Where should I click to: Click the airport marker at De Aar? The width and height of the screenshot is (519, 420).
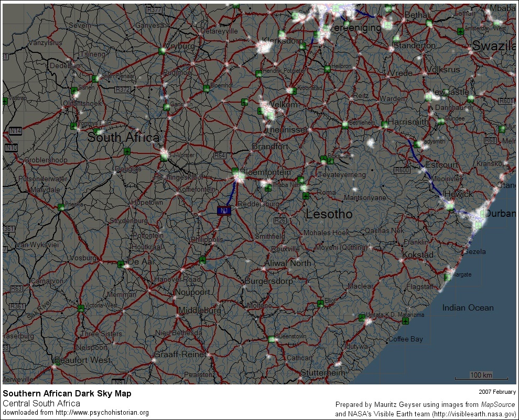coord(121,264)
